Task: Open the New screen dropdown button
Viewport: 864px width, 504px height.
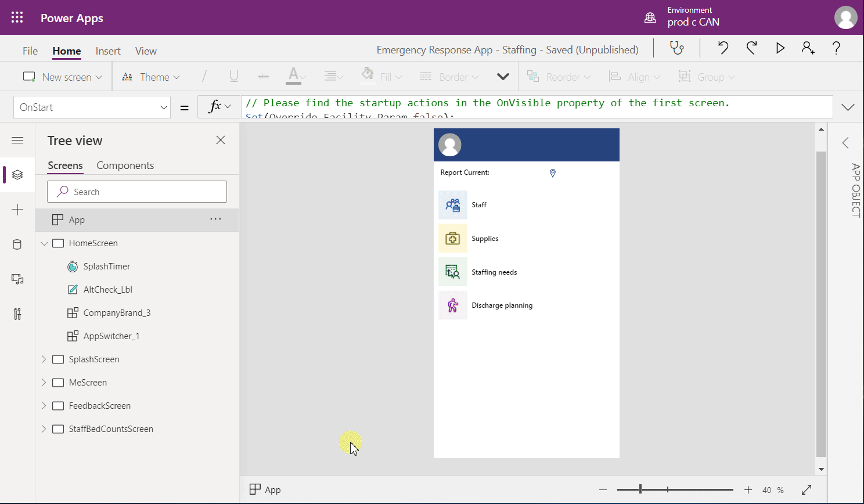Action: point(62,77)
